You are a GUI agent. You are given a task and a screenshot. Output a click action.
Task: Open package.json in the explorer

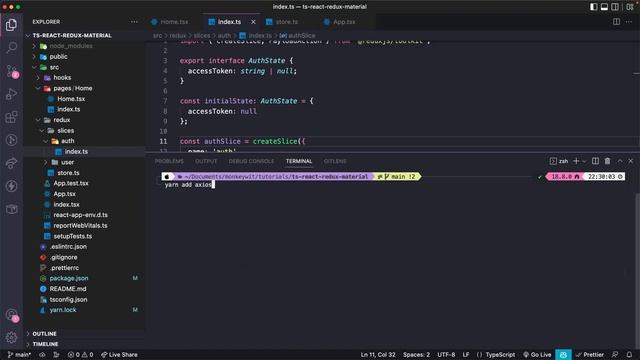pyautogui.click(x=69, y=278)
